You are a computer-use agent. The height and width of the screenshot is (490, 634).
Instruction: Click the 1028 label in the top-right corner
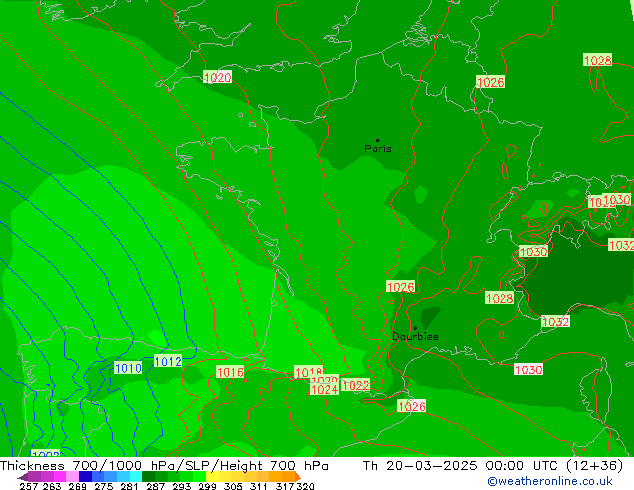[x=598, y=60]
